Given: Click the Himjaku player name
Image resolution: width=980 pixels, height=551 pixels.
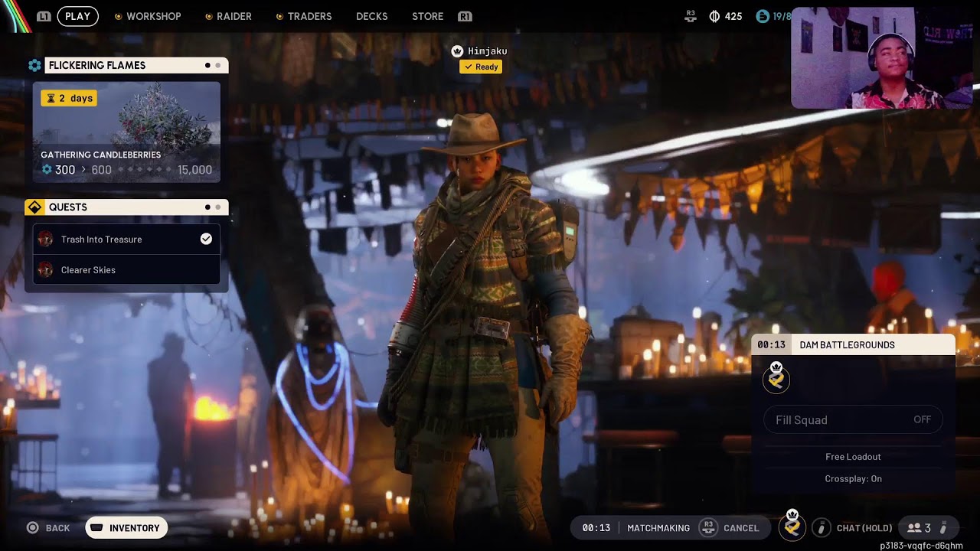Looking at the screenshot, I should click(488, 51).
